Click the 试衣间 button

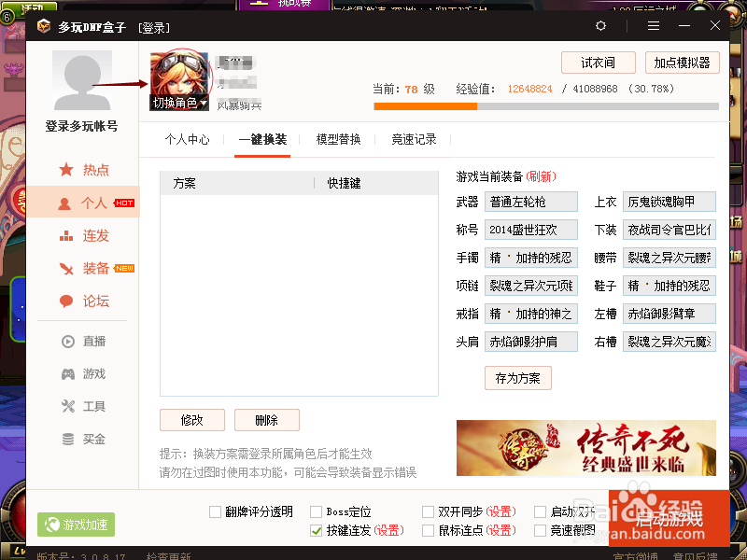pyautogui.click(x=599, y=63)
